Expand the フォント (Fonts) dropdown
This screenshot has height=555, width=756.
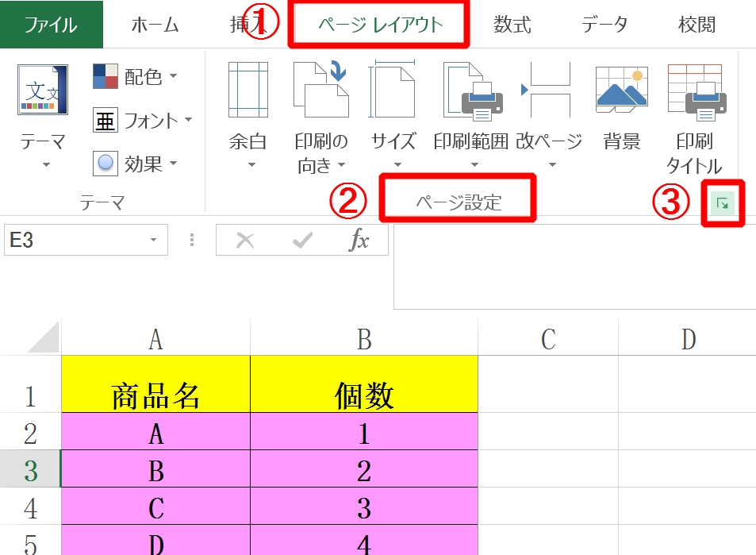tap(188, 121)
